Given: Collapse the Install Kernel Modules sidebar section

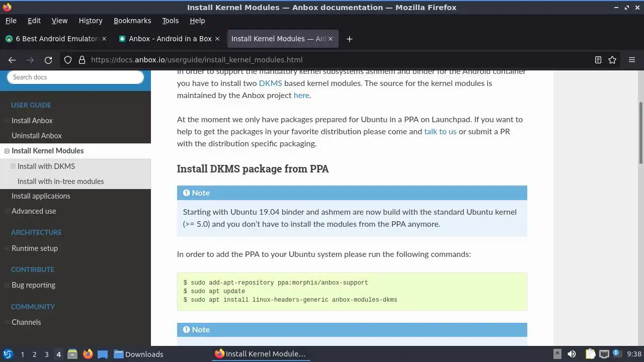Looking at the screenshot, I should 7,151.
